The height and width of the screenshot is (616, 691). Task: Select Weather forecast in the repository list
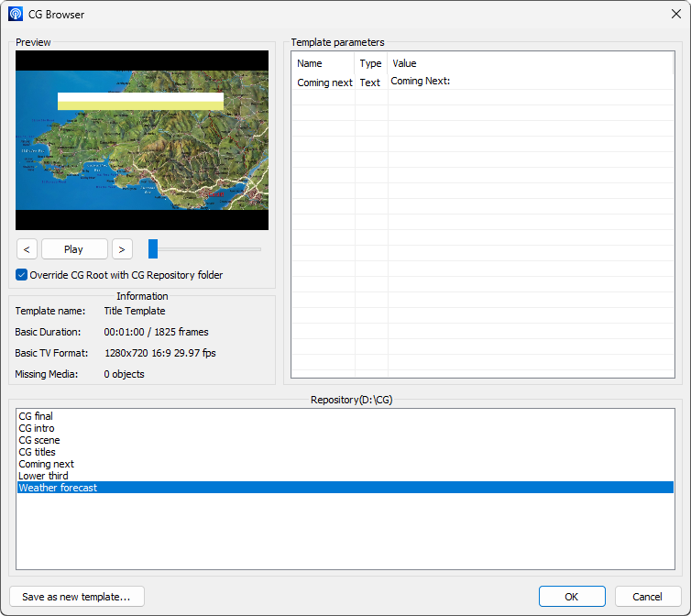tap(345, 488)
